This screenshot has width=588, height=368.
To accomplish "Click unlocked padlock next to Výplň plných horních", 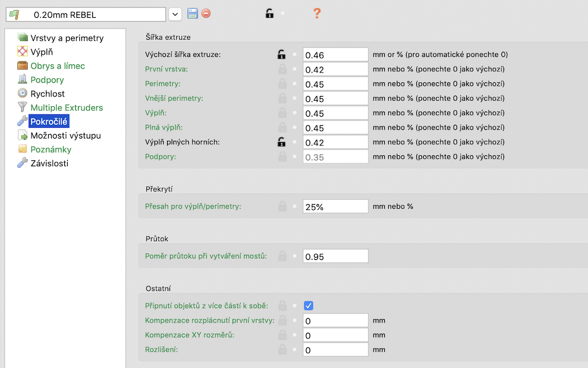I will pyautogui.click(x=281, y=142).
